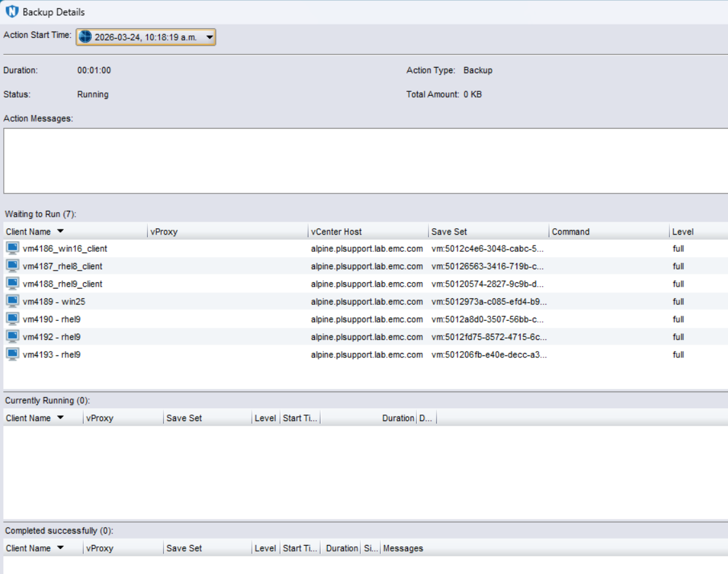Click the Completed successfully (0) section label
The height and width of the screenshot is (574, 728).
click(x=59, y=530)
